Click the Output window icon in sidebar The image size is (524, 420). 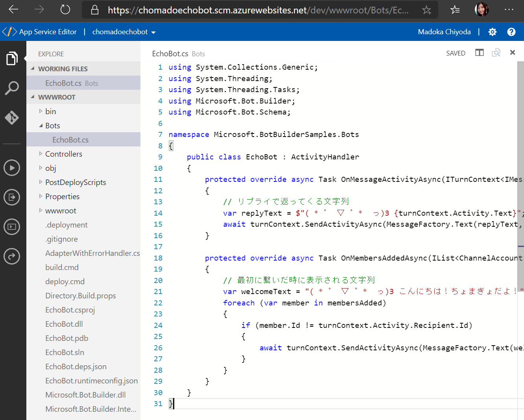tap(12, 197)
